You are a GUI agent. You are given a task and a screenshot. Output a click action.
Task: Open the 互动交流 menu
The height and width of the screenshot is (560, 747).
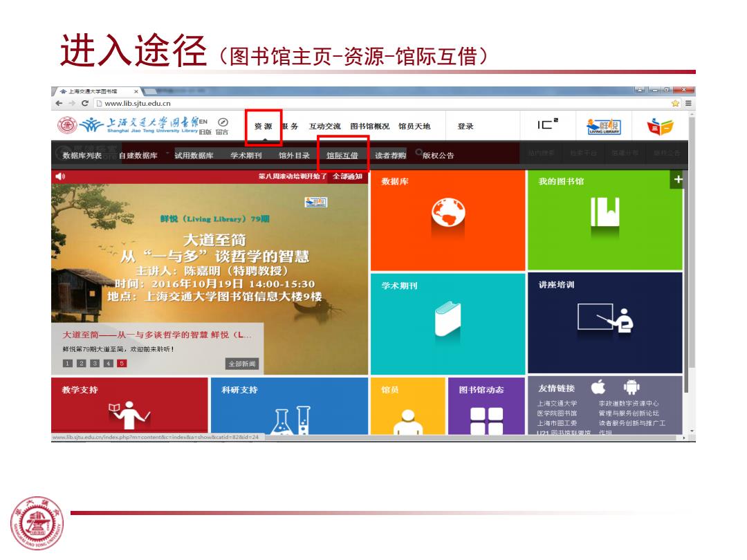pyautogui.click(x=325, y=127)
